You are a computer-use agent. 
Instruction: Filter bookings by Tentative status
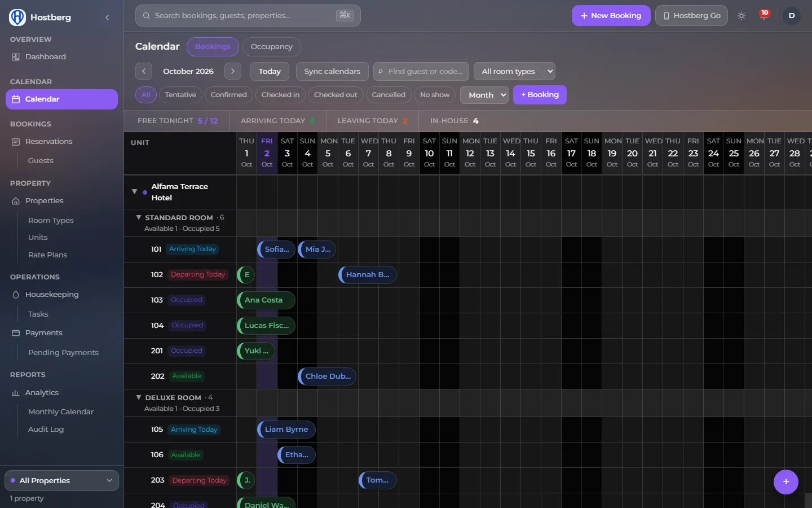pos(180,95)
